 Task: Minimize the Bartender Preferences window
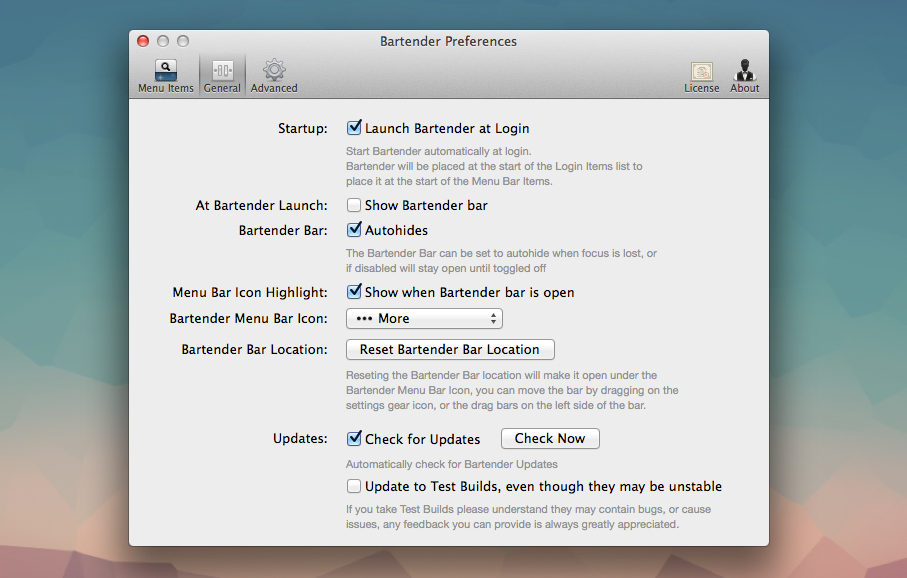point(161,41)
